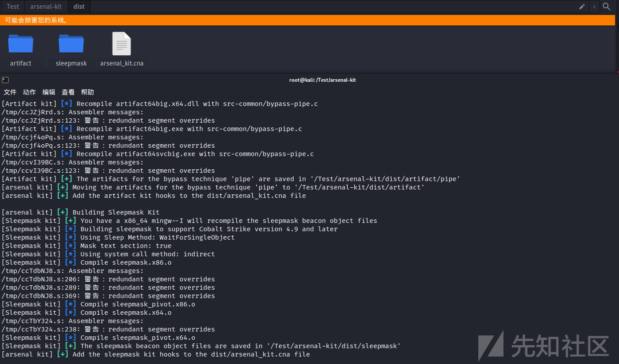This screenshot has width=619, height=364.
Task: Click the line You have a x86_64 mingw
Action: pos(189,221)
